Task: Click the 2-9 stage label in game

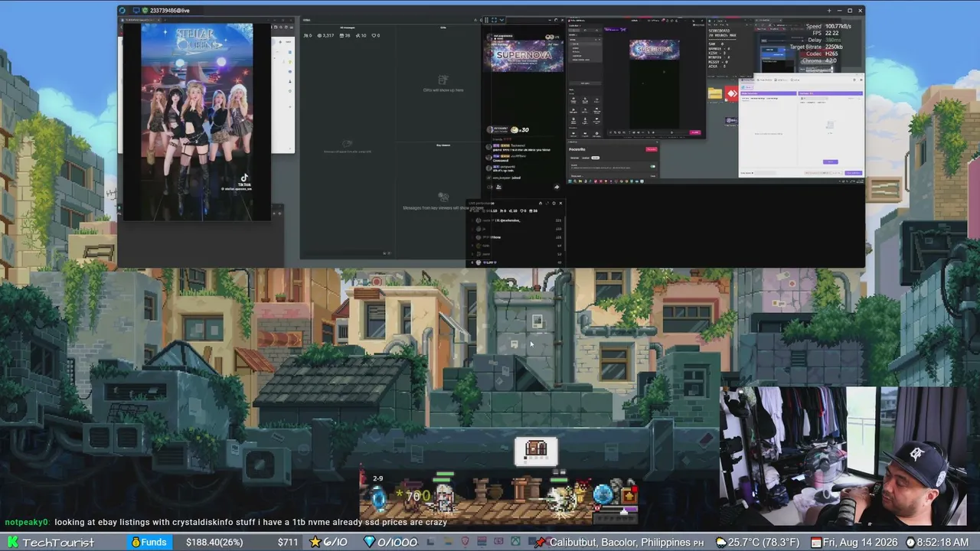Action: tap(377, 479)
